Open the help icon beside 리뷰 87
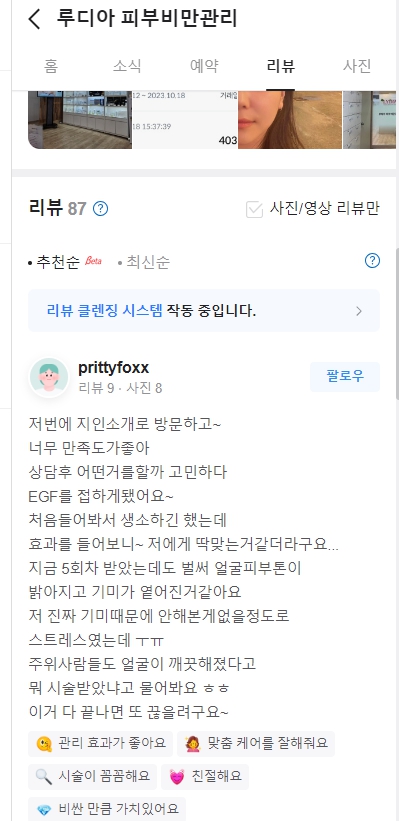Image resolution: width=399 pixels, height=821 pixels. tap(101, 209)
